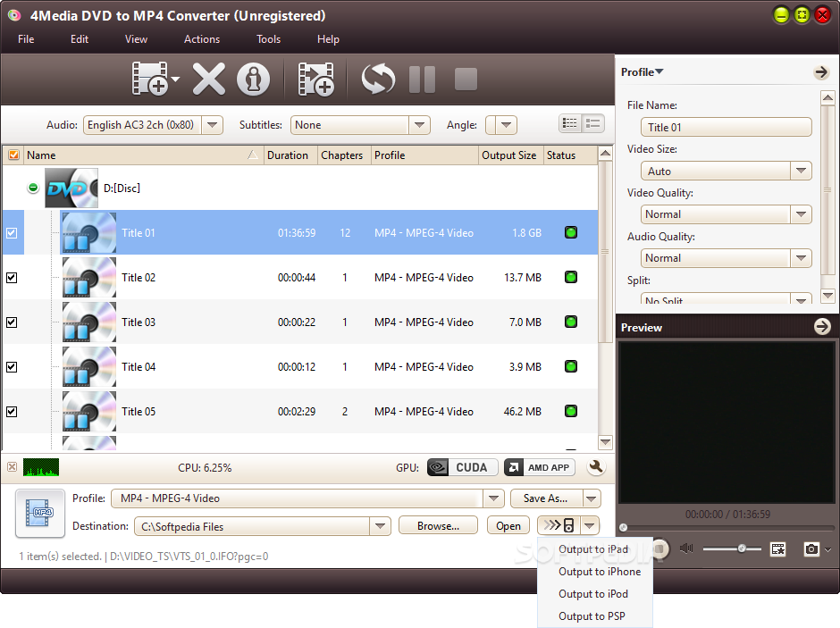Click the Browse... button

tap(438, 526)
